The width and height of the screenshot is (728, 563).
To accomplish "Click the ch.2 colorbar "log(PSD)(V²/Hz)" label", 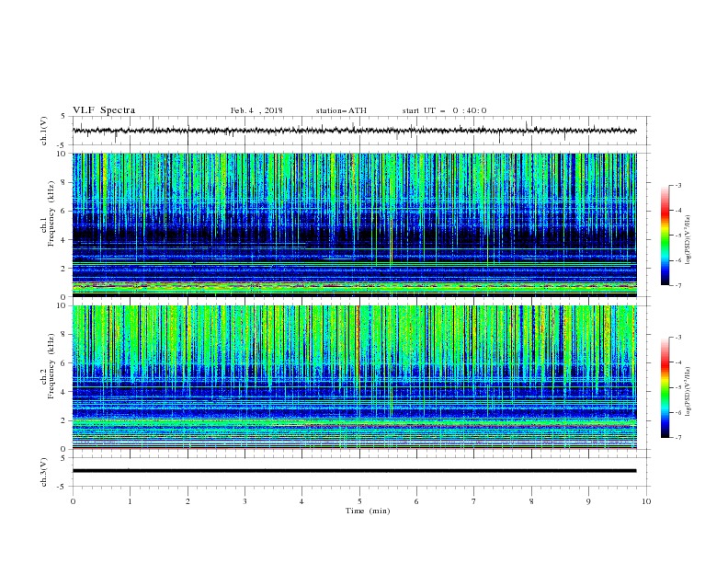I will pyautogui.click(x=688, y=392).
